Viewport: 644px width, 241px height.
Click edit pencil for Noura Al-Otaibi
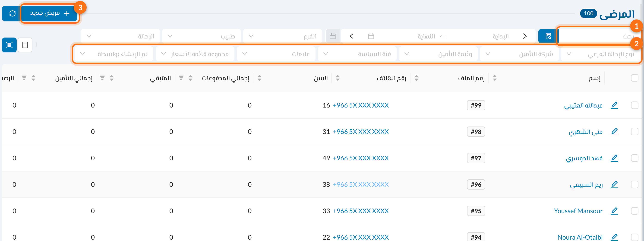614,237
